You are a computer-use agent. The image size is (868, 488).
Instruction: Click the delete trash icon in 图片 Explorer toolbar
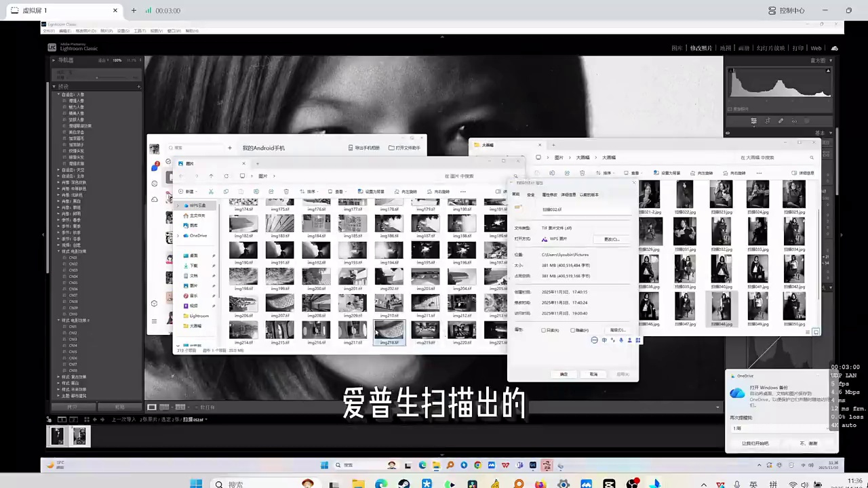286,192
